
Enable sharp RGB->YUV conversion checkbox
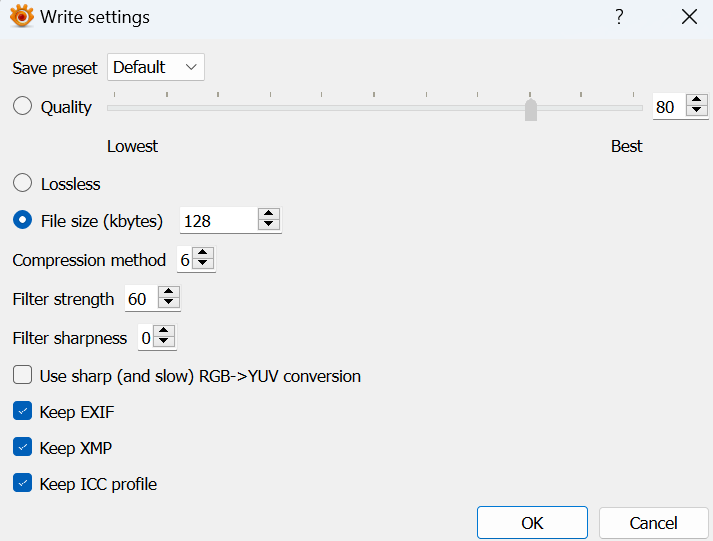22,376
